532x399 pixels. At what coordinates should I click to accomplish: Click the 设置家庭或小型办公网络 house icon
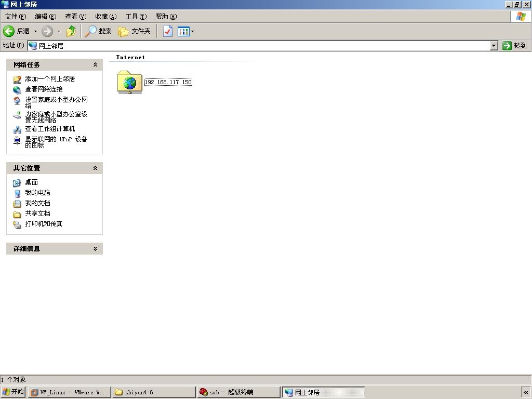17,101
